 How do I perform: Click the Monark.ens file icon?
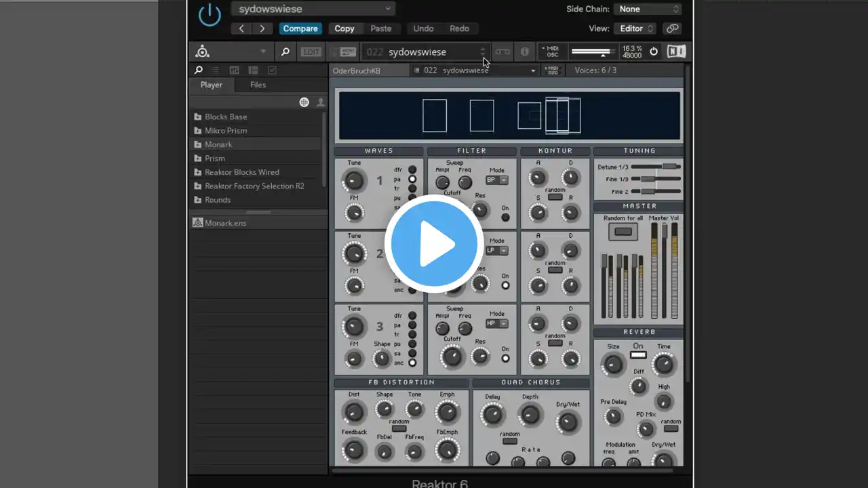click(197, 222)
